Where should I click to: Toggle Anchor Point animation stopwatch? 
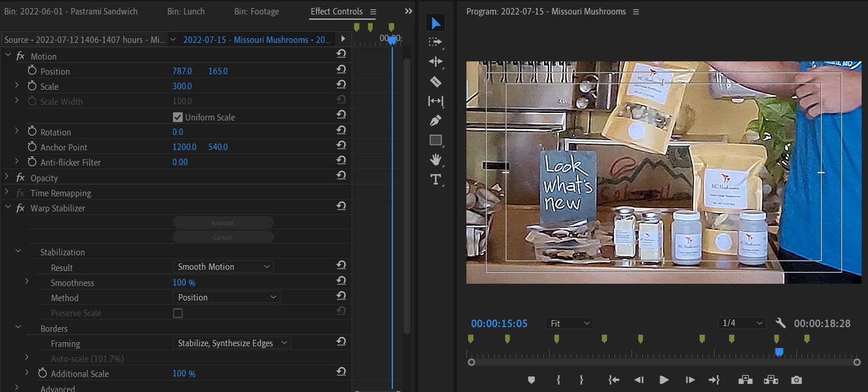pyautogui.click(x=32, y=146)
